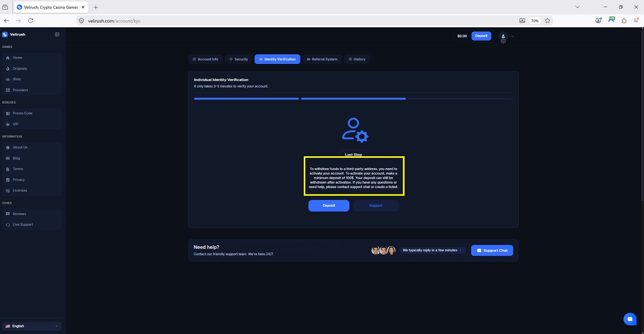Click the Home house icon in sidebar
The height and width of the screenshot is (334, 644).
click(x=8, y=57)
